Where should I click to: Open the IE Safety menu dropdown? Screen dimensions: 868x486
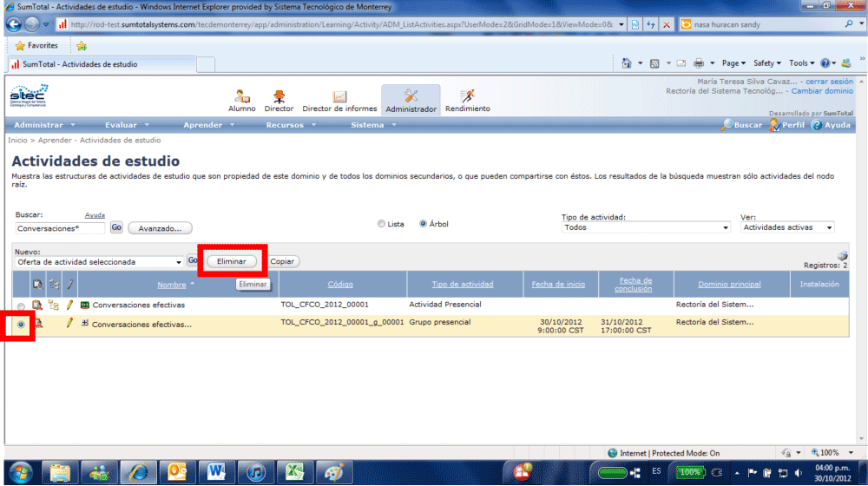pyautogui.click(x=766, y=63)
